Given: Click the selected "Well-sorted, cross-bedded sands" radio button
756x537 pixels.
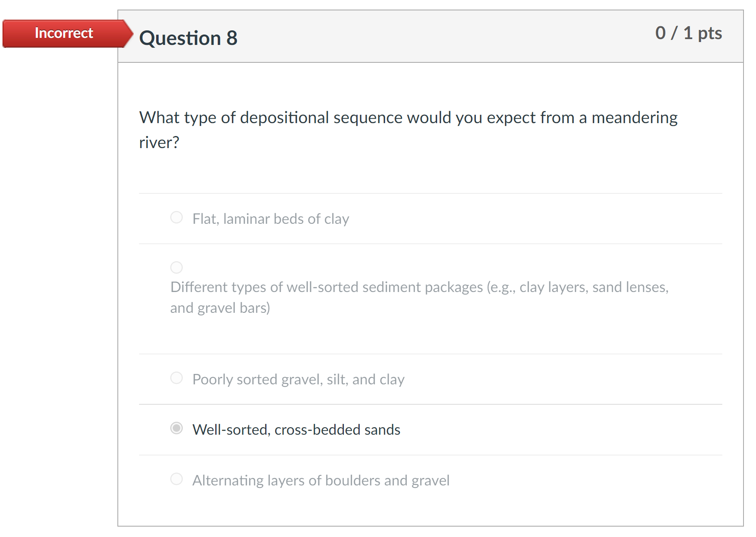Looking at the screenshot, I should (177, 428).
